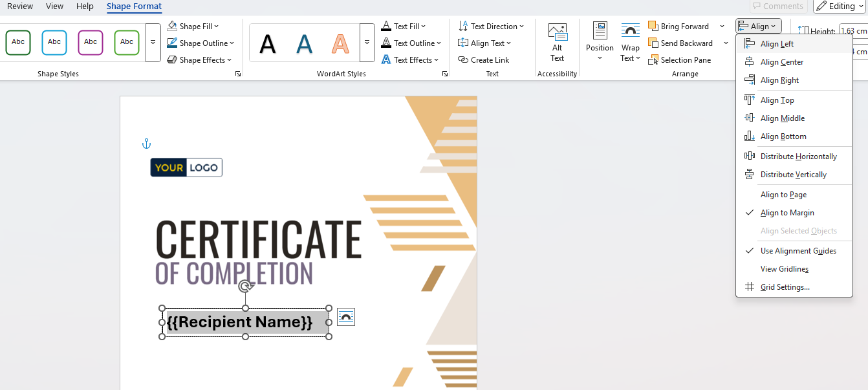
Task: Open WordArt Styles dialog launcher
Action: 445,74
